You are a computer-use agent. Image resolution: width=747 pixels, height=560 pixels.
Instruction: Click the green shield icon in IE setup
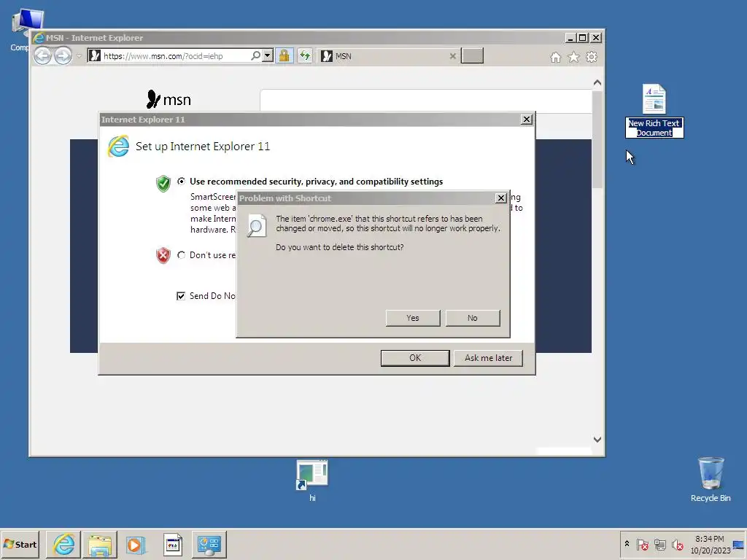pyautogui.click(x=163, y=183)
